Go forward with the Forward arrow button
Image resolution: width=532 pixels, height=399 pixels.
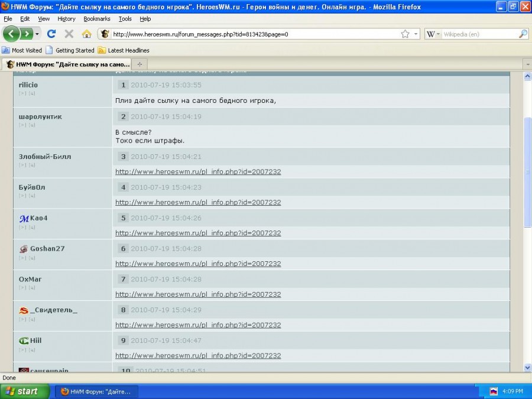pyautogui.click(x=27, y=34)
